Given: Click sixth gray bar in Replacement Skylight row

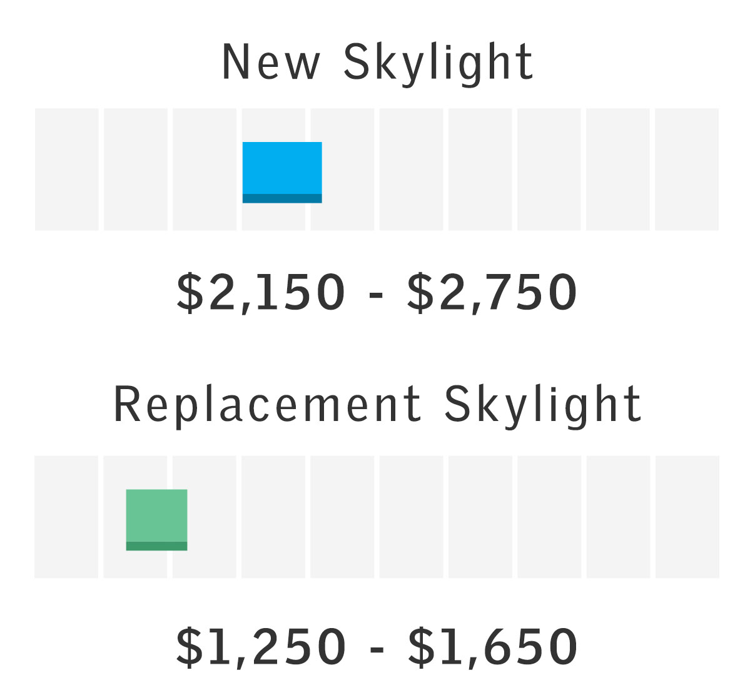Looking at the screenshot, I should (411, 517).
